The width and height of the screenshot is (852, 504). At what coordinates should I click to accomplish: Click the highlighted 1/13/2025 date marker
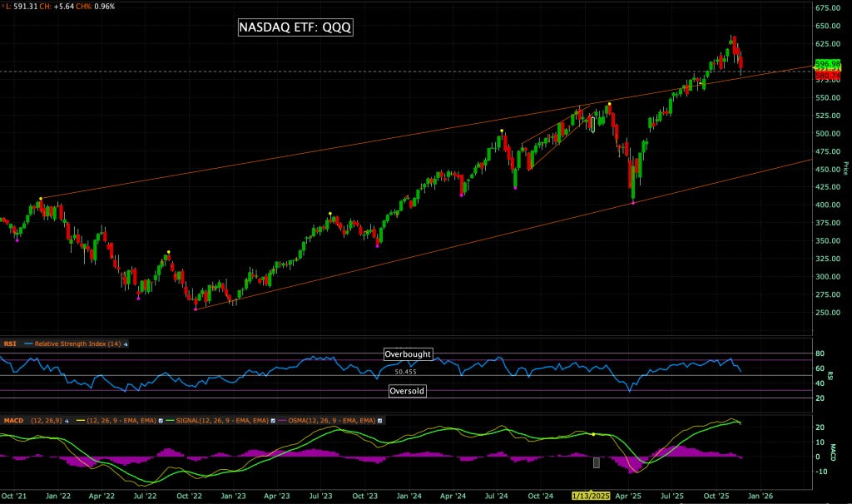pos(592,496)
